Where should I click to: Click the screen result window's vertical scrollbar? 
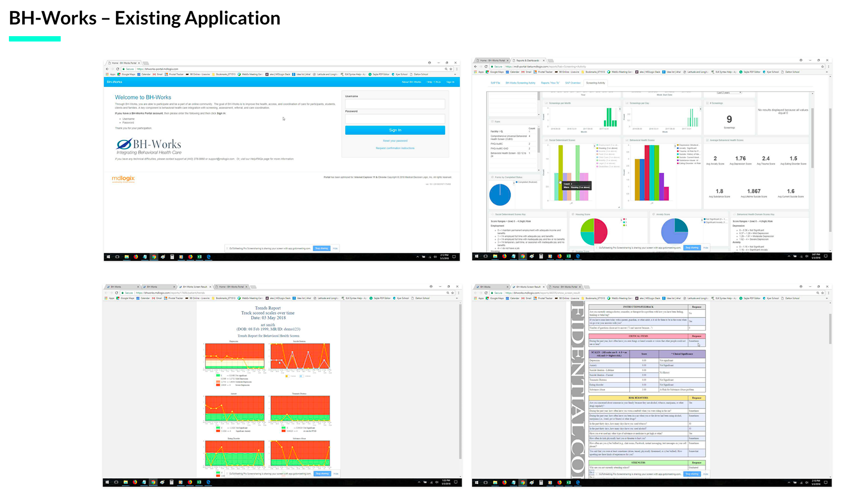(x=830, y=329)
